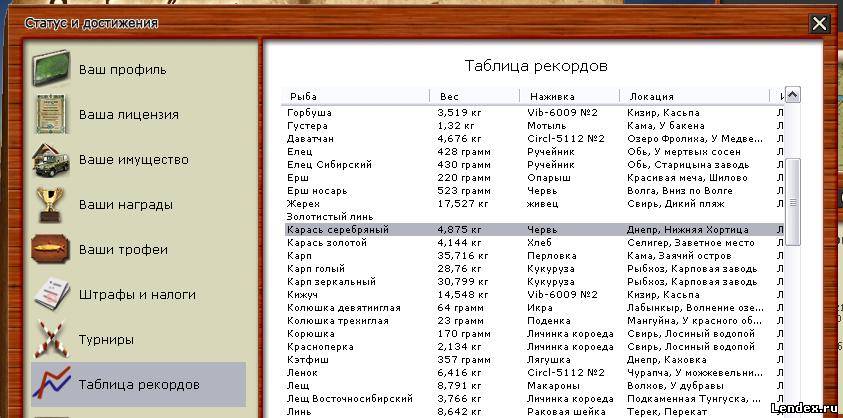This screenshot has width=843, height=418.
Task: Select the Карась серебряный row
Action: coord(534,230)
